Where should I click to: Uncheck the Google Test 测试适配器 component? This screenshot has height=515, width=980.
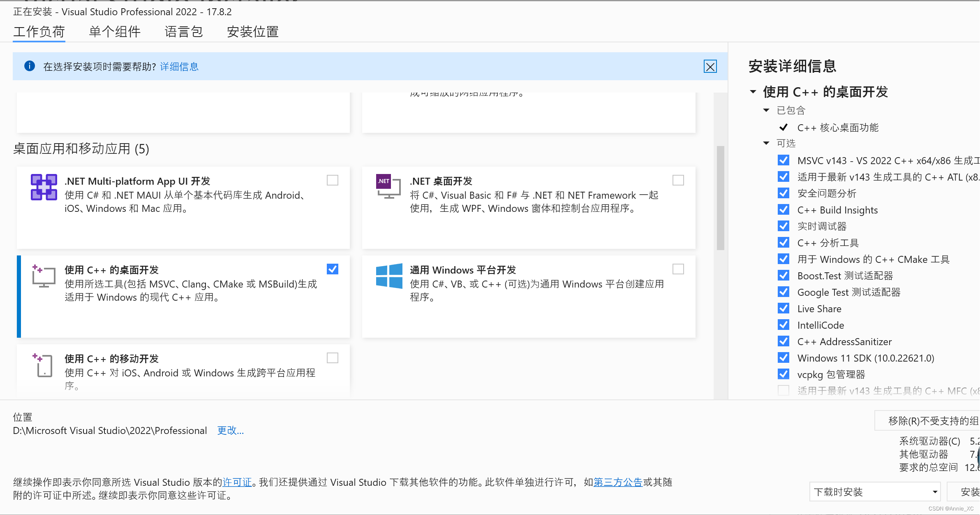784,292
